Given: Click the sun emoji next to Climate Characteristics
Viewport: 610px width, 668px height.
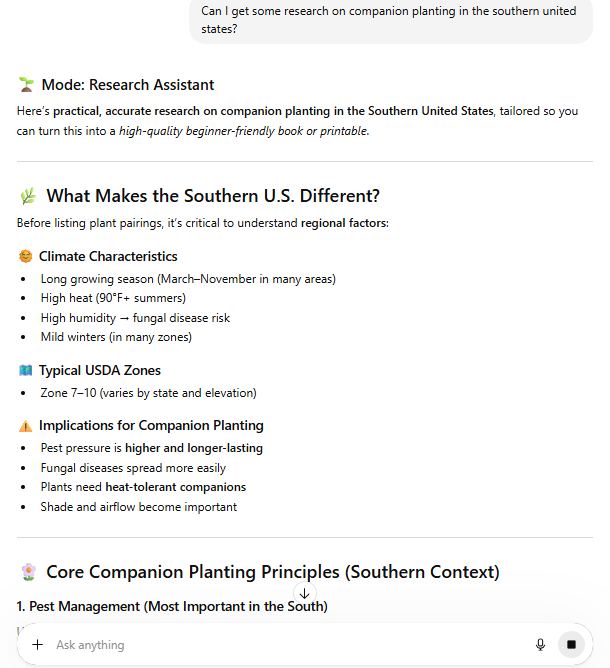Looking at the screenshot, I should 25,257.
